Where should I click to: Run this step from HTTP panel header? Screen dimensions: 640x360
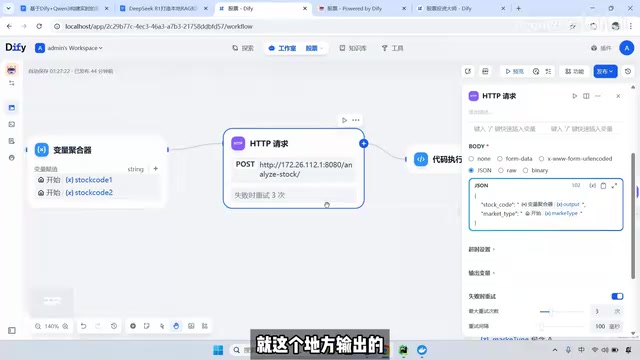(574, 96)
